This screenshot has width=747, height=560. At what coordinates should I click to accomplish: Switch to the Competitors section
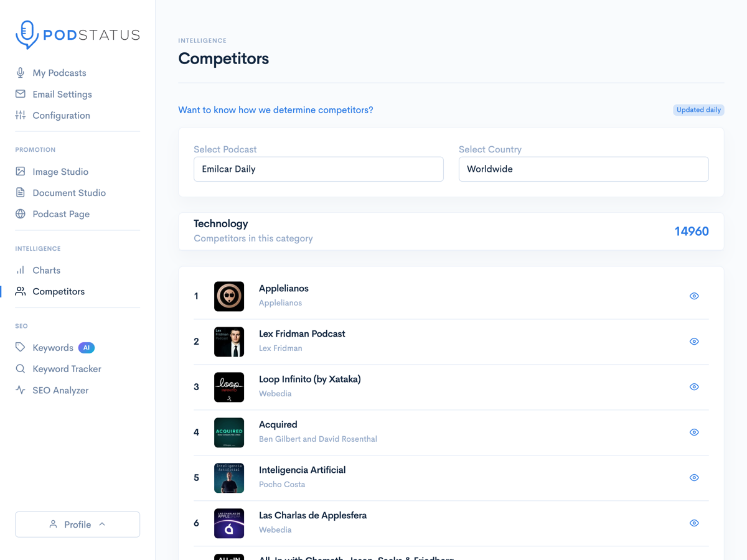pos(59,291)
